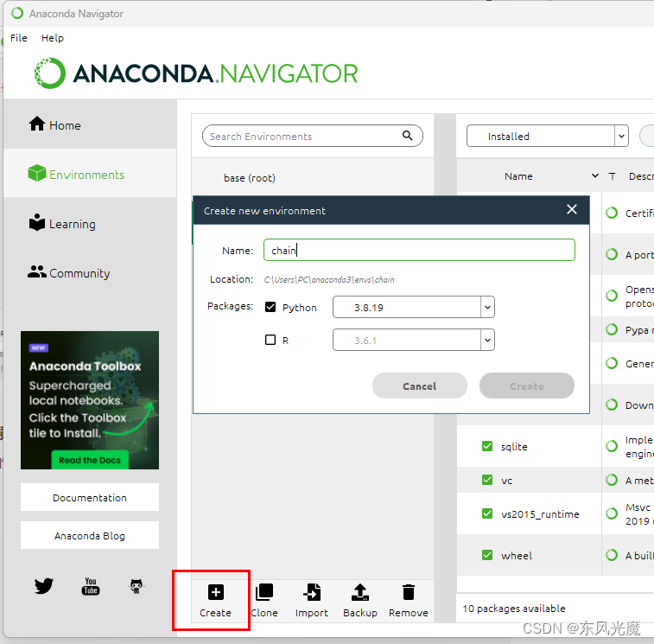
Task: Click the Anaconda Navigator title bar icon
Action: [x=17, y=13]
